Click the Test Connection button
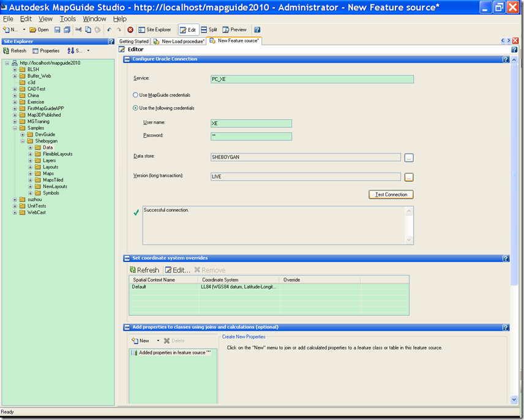 point(391,195)
